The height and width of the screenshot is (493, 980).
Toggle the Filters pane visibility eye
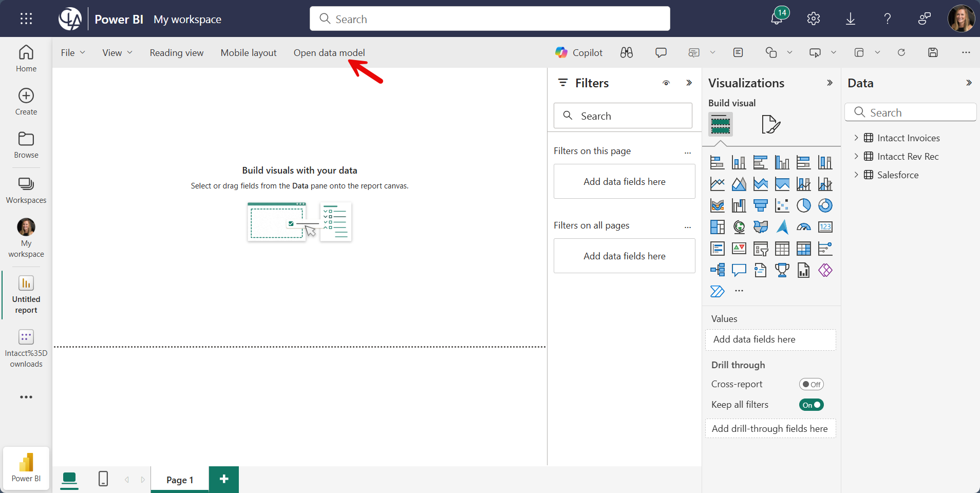click(x=666, y=83)
